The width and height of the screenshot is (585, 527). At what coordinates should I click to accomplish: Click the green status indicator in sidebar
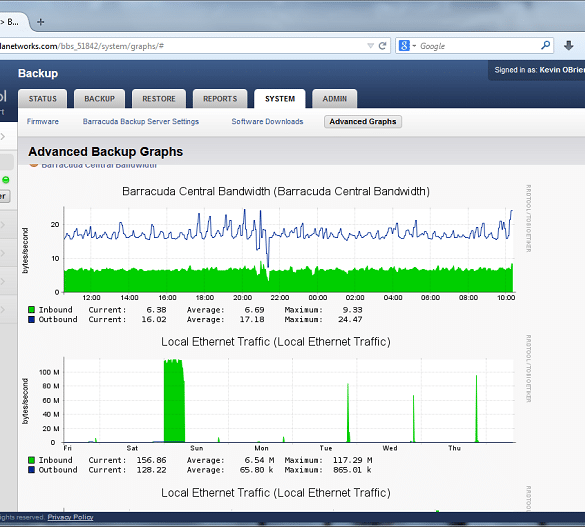coord(6,180)
